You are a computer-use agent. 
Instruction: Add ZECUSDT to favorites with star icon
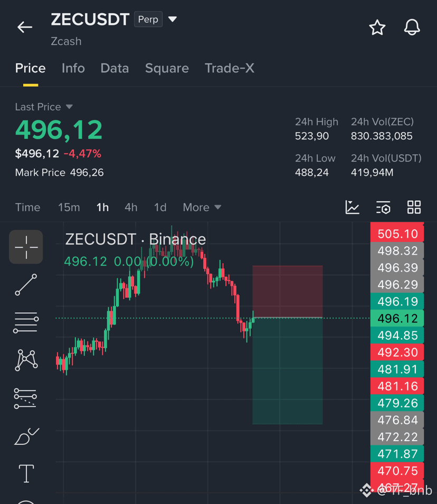point(377,27)
